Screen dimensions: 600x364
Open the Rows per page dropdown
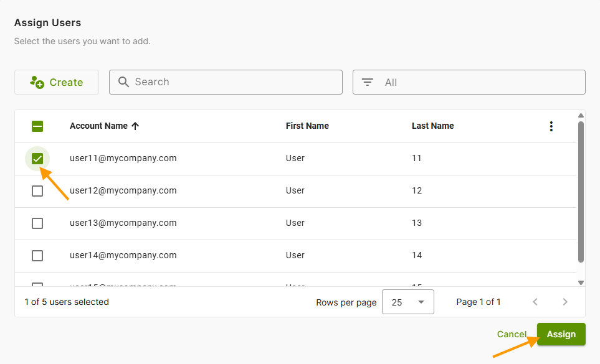click(x=408, y=302)
